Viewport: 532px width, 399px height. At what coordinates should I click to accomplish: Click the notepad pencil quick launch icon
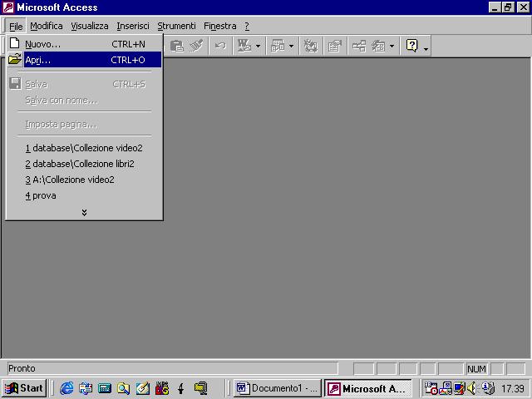[x=143, y=388]
